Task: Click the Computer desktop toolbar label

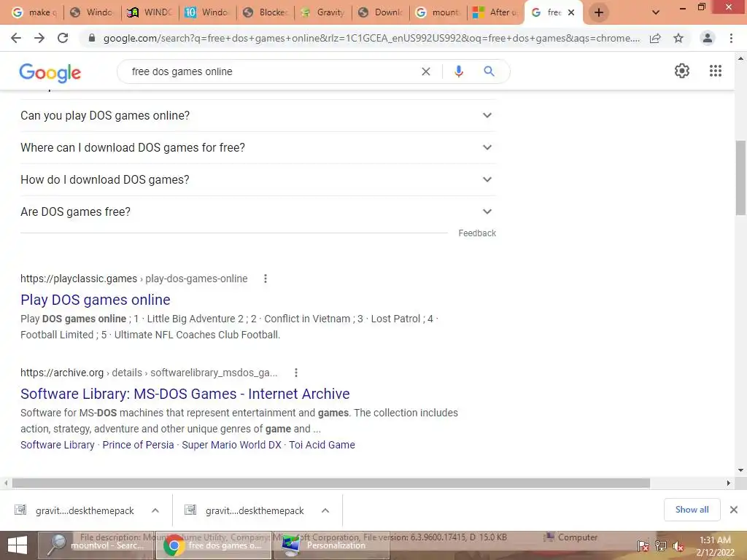Action: (x=578, y=537)
